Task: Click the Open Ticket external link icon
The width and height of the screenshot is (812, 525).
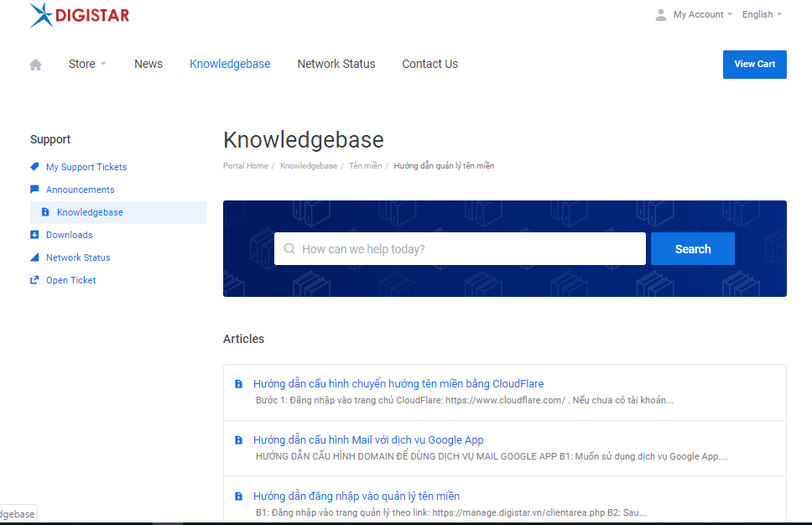Action: tap(34, 280)
